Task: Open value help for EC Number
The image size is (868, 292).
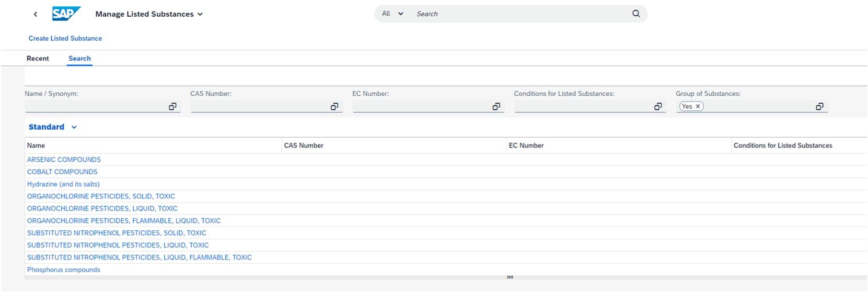Action: click(x=496, y=106)
